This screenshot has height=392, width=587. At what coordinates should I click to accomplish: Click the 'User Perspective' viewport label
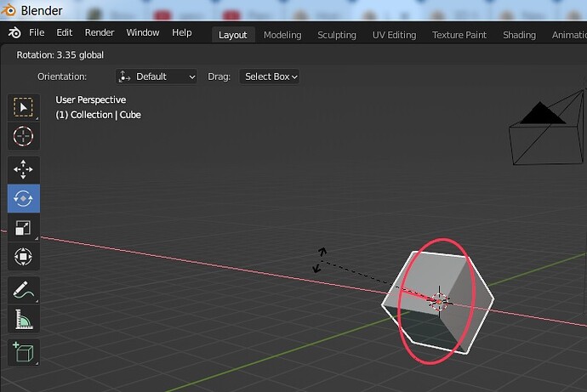(90, 99)
